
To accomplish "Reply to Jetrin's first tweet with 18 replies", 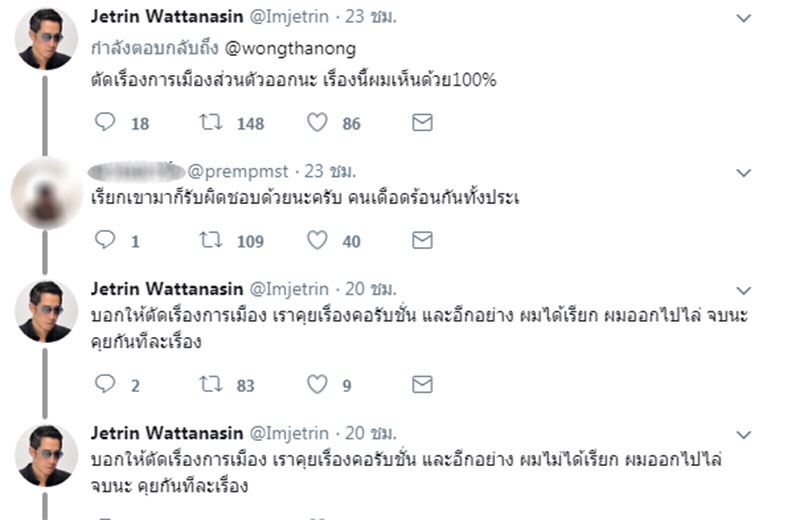I will (105, 123).
